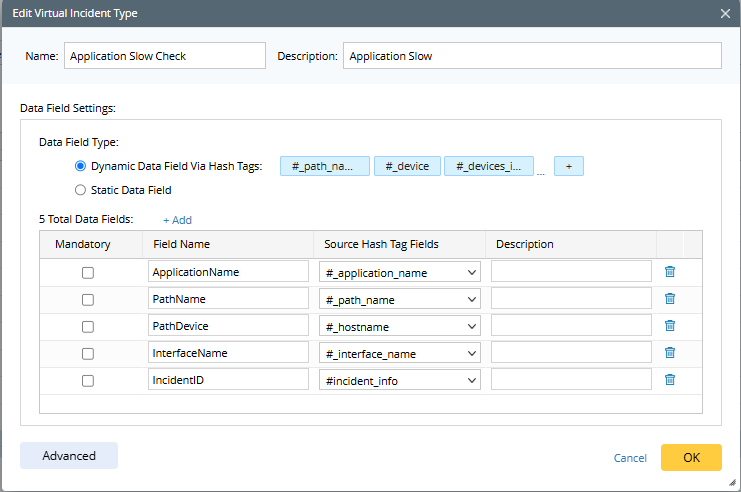This screenshot has width=741, height=492.
Task: Select the #_device hash tag chip
Action: coord(407,167)
